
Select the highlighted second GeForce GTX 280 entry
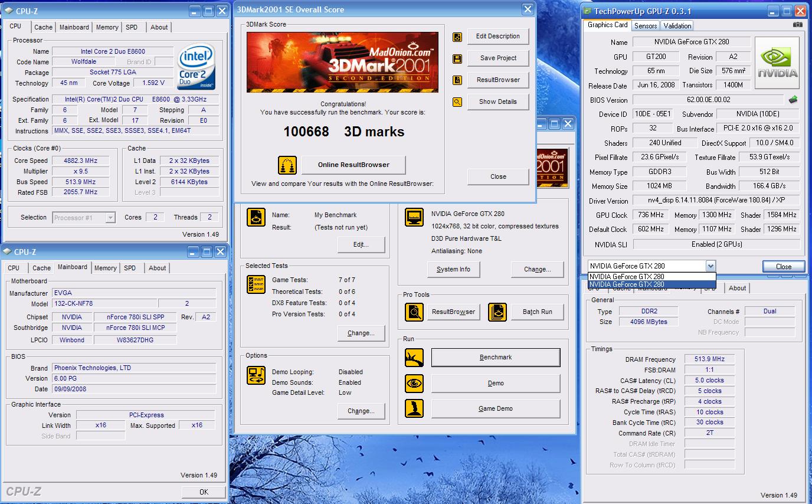(x=651, y=284)
